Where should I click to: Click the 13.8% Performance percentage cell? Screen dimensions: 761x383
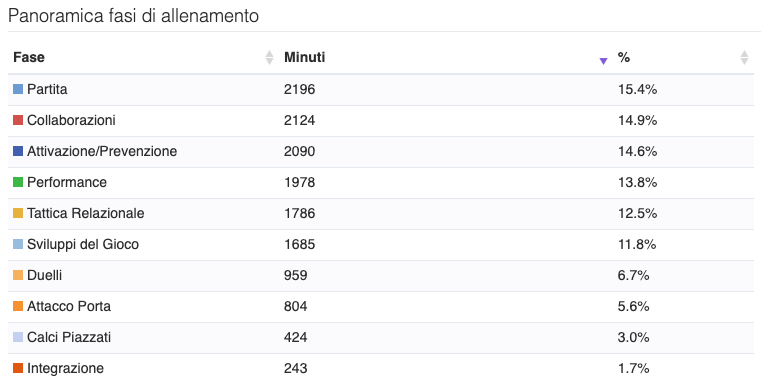[637, 182]
